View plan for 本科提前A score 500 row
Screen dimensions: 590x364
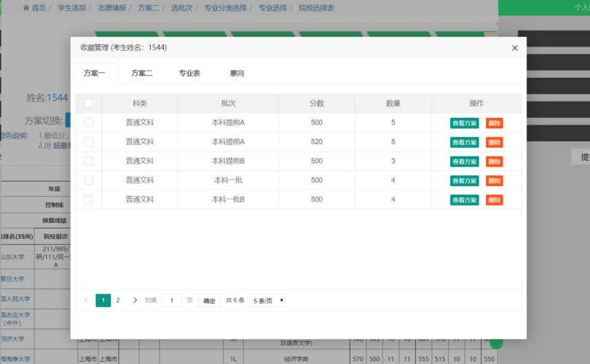[464, 123]
